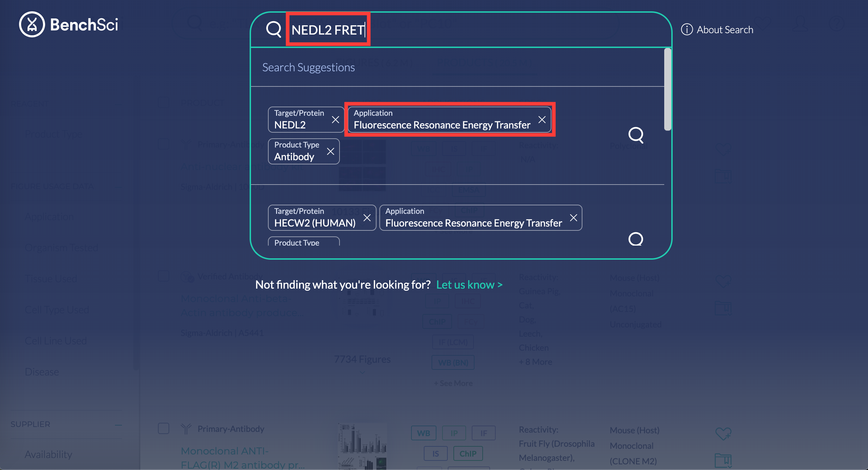The width and height of the screenshot is (868, 470).
Task: Check the PRODUCT header checkbox
Action: coord(163,103)
